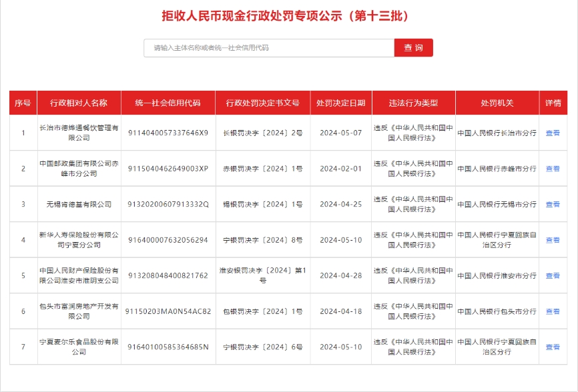View details for row 4 新华人寿保险
Screen dimensions: 578x392
coord(553,240)
